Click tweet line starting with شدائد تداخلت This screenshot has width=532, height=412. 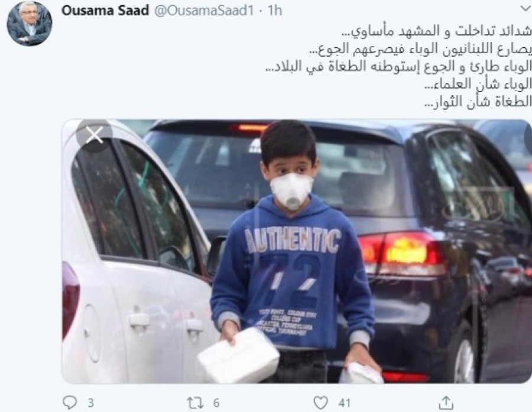click(436, 31)
